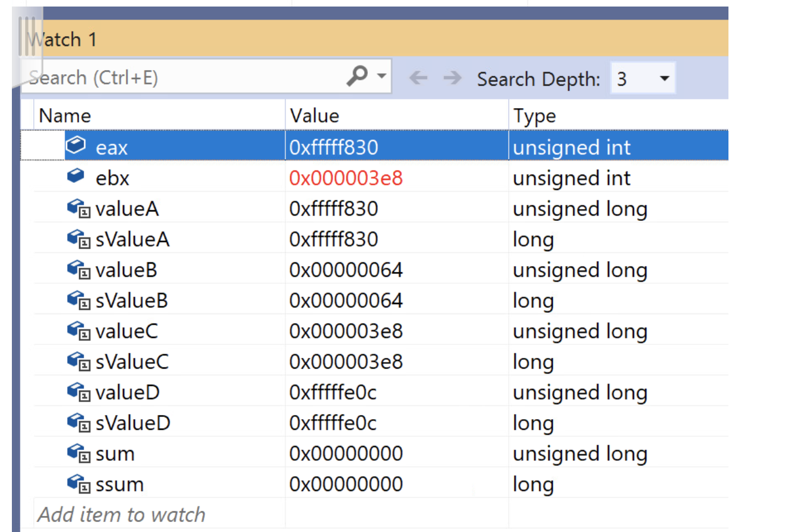
Task: Click the valueB variable icon
Action: [x=78, y=268]
